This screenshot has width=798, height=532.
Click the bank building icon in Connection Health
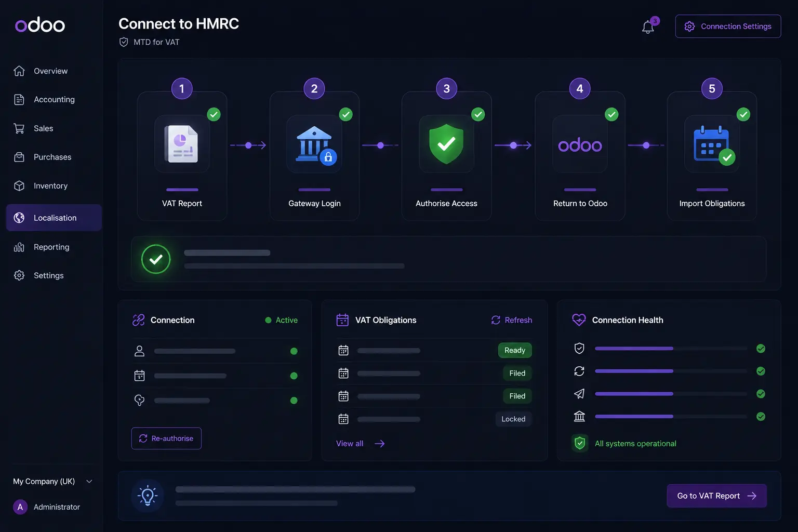(x=579, y=416)
